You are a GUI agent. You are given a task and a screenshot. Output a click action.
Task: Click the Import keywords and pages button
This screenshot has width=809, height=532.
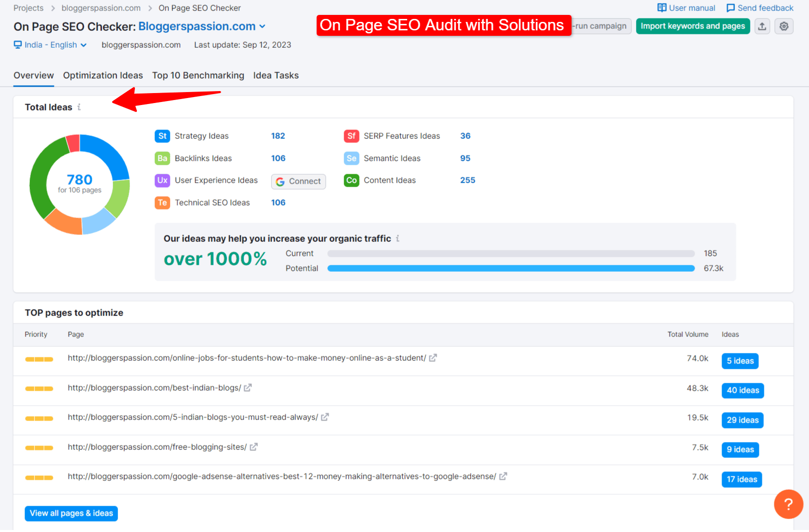click(693, 26)
